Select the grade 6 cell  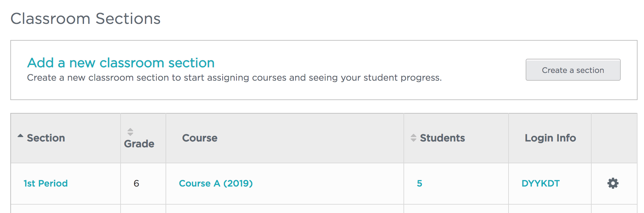pyautogui.click(x=136, y=183)
